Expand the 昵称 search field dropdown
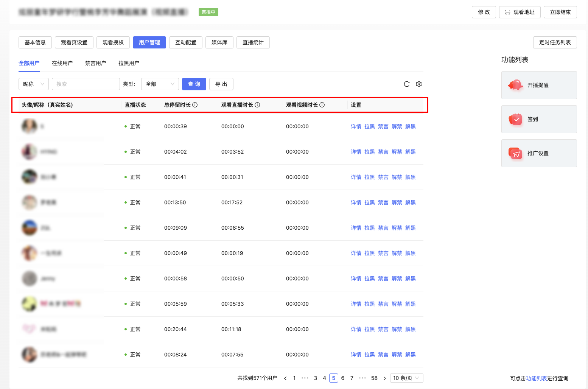This screenshot has width=588, height=389. point(34,84)
